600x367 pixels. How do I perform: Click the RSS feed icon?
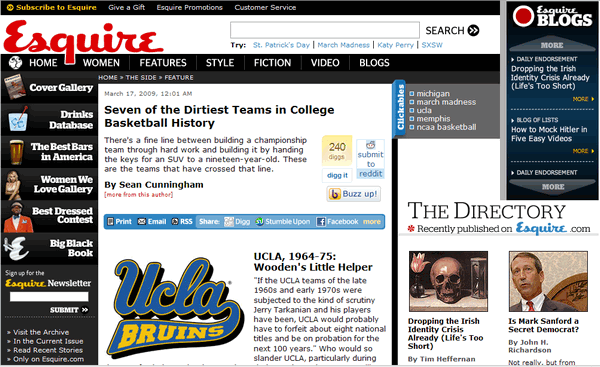[175, 222]
